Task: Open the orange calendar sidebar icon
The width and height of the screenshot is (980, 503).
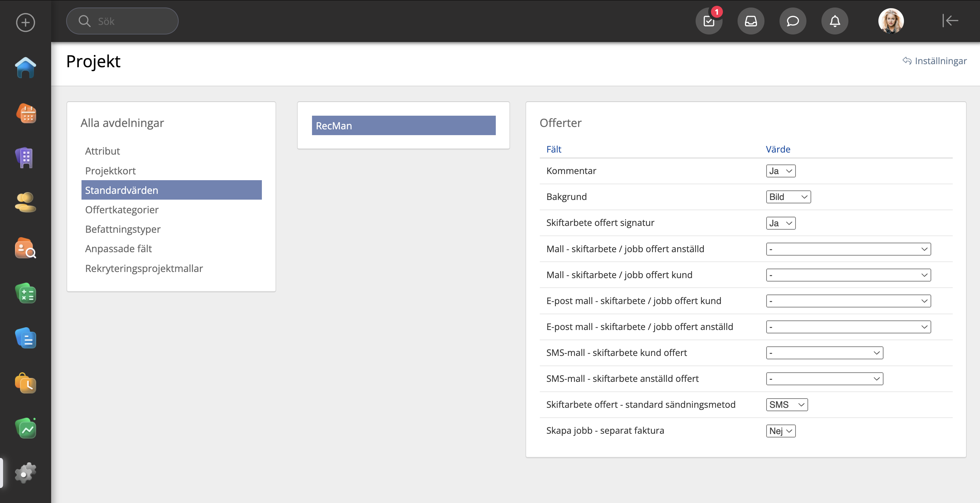Action: (x=26, y=114)
